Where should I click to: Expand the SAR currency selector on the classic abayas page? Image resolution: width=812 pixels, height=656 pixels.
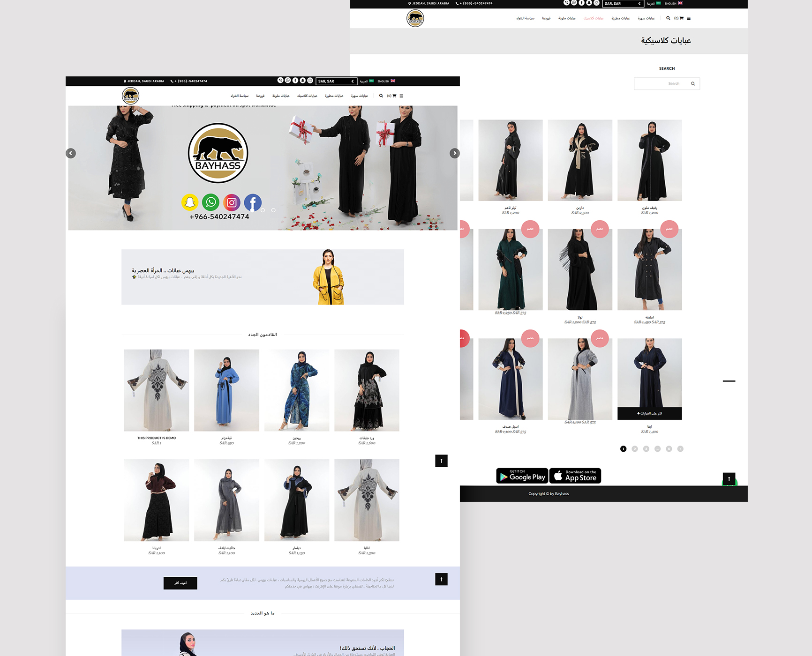coord(623,4)
